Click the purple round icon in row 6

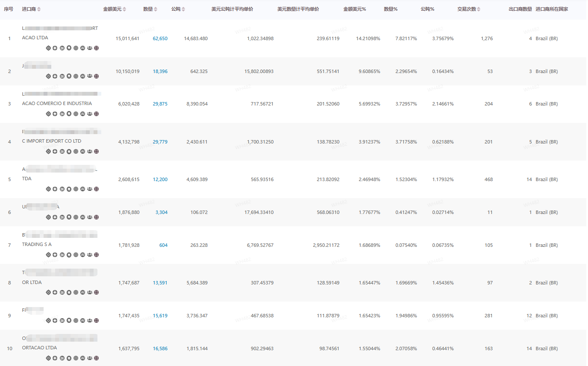pos(96,217)
